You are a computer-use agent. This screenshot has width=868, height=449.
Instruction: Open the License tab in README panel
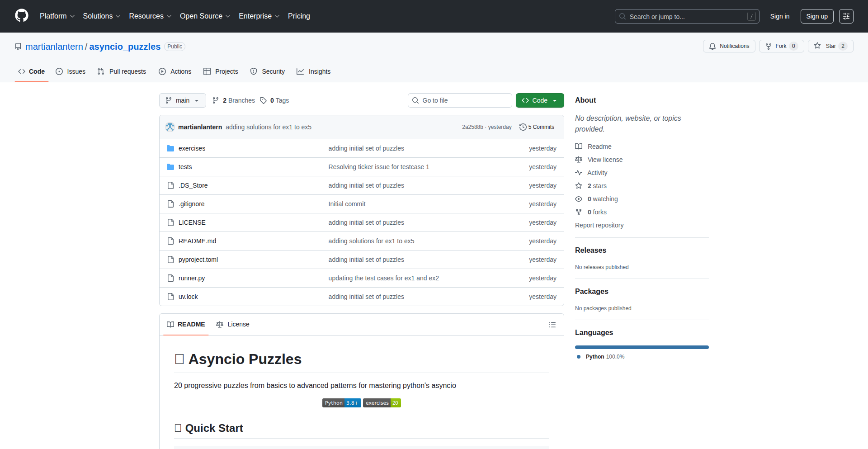pyautogui.click(x=233, y=324)
